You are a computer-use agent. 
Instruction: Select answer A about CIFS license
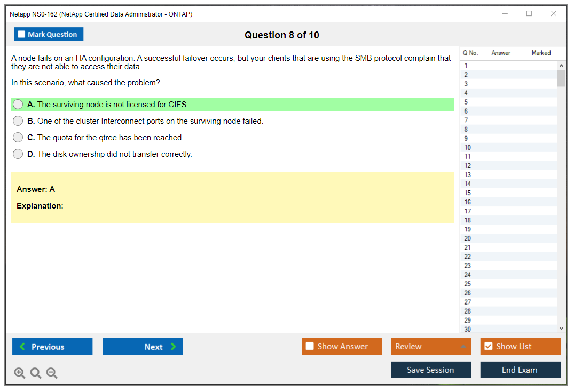coord(18,105)
